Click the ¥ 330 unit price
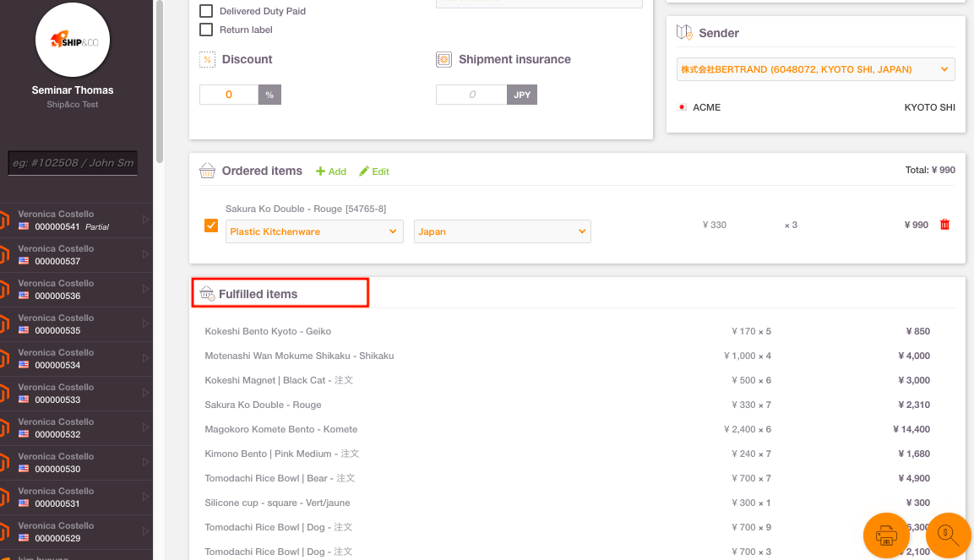The image size is (974, 560). (715, 225)
